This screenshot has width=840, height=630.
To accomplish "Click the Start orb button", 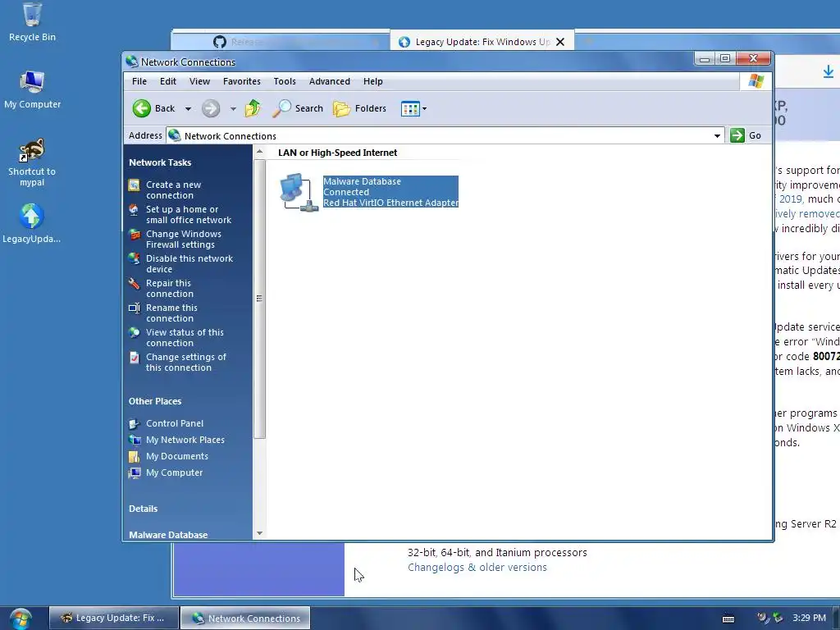I will [20, 619].
